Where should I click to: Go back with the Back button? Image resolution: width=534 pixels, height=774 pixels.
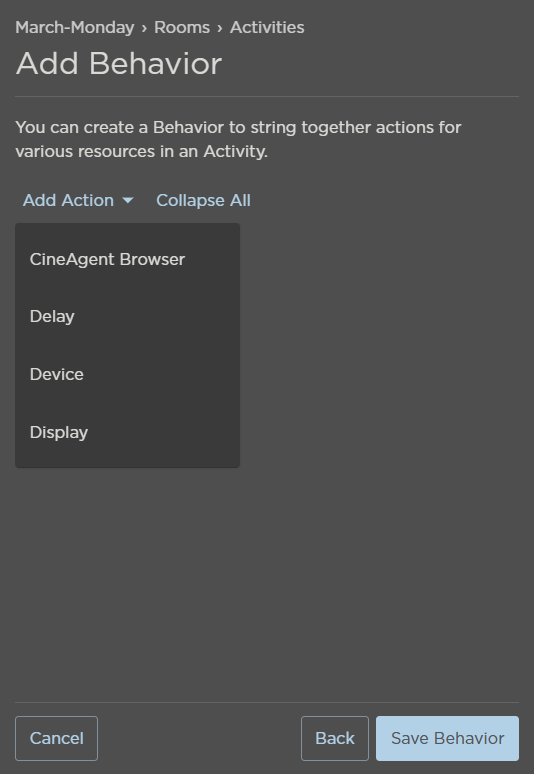pos(335,738)
